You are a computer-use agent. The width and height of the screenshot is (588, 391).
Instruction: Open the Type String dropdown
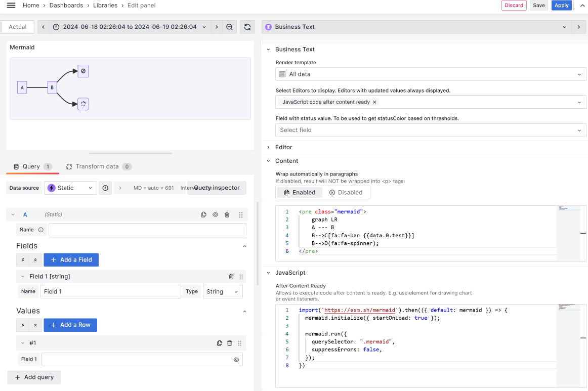pos(222,292)
